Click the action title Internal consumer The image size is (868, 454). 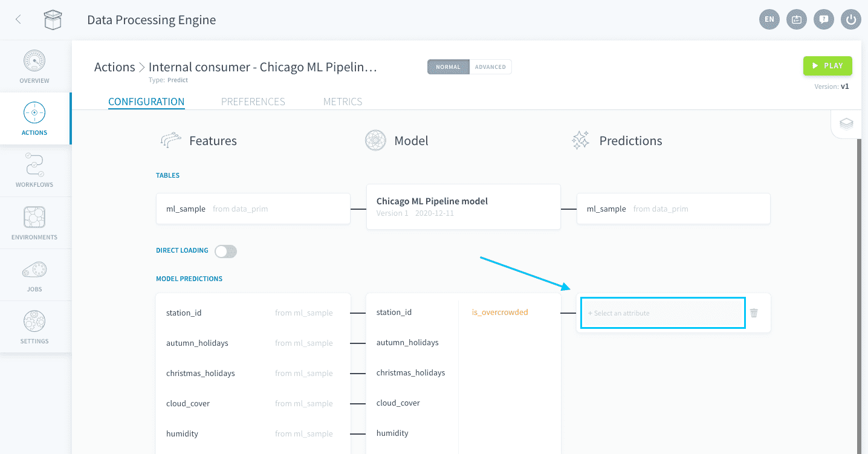(x=263, y=66)
